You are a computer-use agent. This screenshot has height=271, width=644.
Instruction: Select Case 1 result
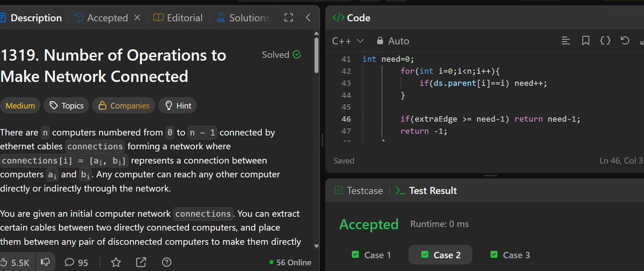tap(371, 255)
